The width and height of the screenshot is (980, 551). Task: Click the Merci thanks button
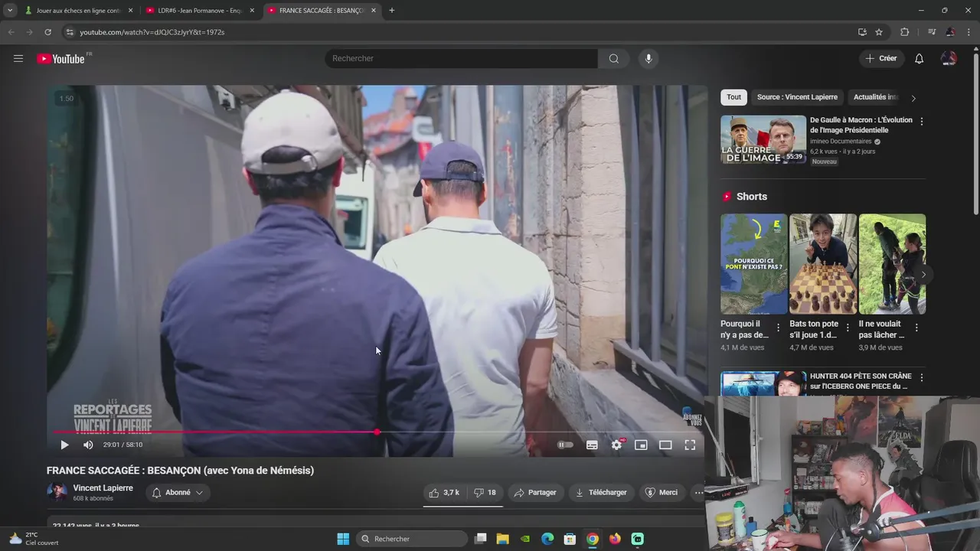pos(661,493)
